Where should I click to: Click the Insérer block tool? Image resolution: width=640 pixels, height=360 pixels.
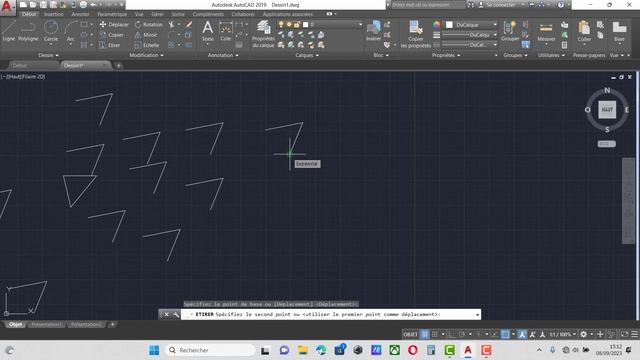373,31
